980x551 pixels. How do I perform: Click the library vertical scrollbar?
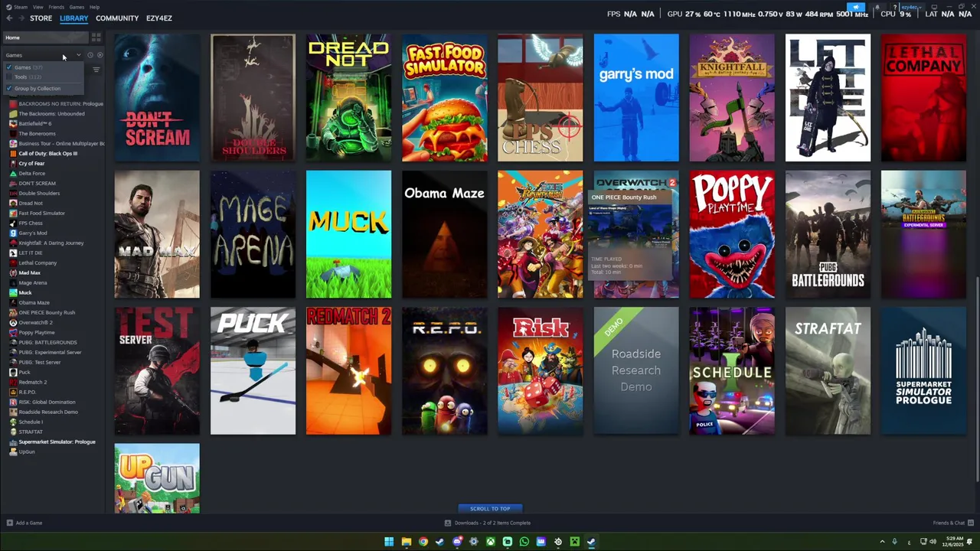click(x=977, y=379)
